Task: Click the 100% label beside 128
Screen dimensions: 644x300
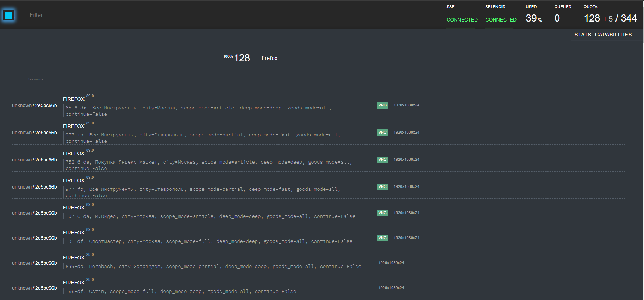Action: (x=228, y=56)
